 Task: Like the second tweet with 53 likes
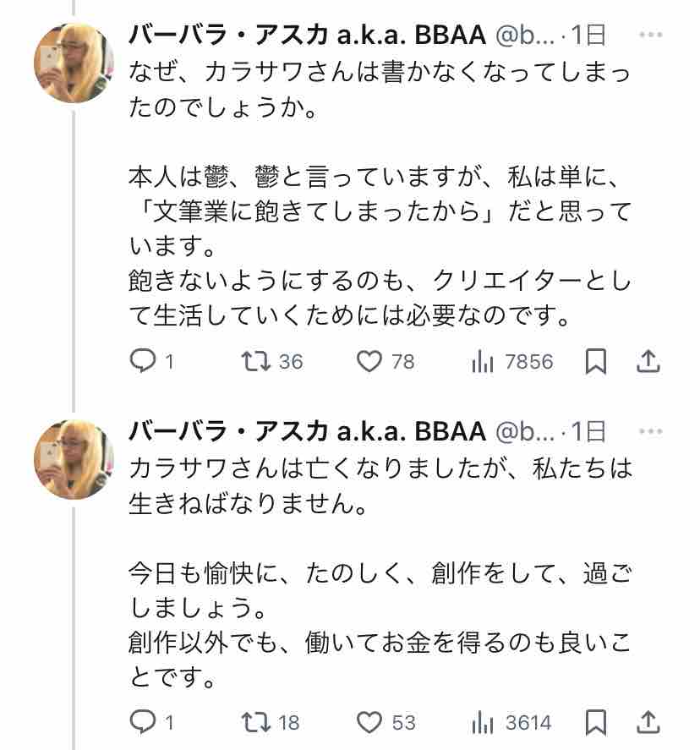(369, 722)
